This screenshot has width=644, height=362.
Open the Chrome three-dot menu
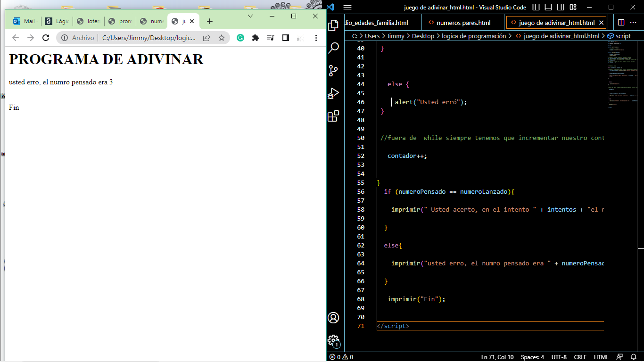316,38
